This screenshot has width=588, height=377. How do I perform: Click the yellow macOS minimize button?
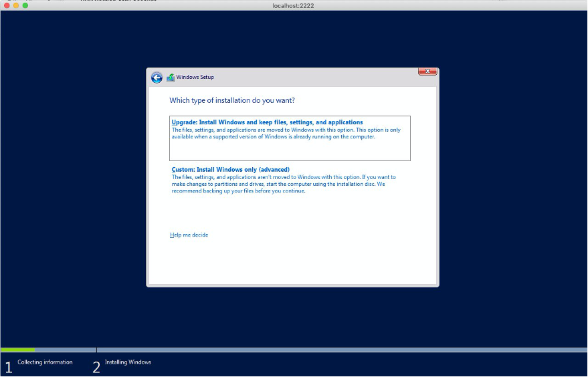click(16, 5)
